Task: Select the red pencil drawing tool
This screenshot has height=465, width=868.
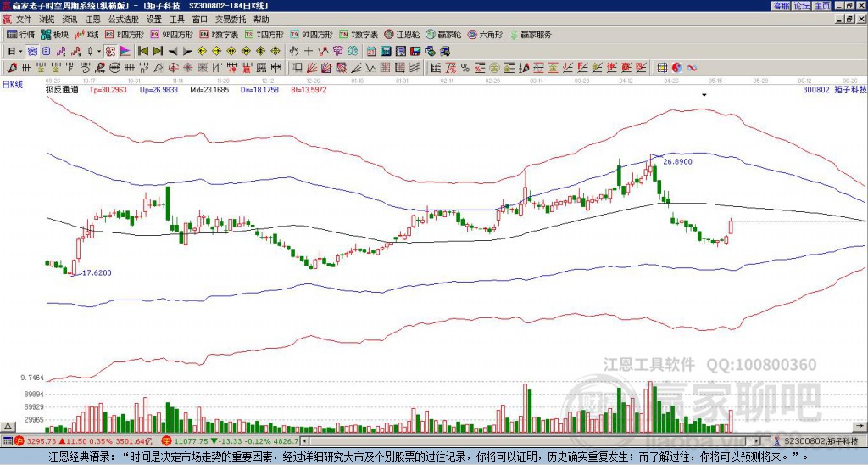Action: click(x=12, y=68)
